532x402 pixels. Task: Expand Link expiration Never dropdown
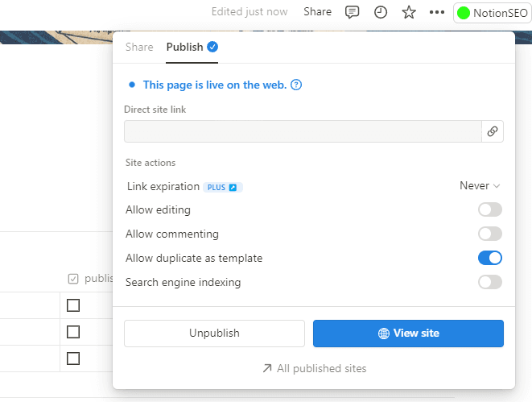point(480,186)
